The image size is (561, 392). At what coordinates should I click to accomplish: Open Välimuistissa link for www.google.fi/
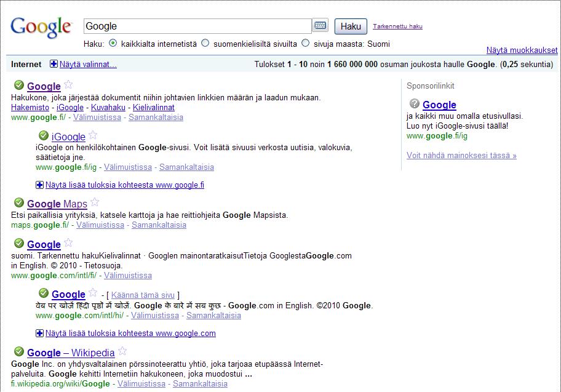(97, 118)
